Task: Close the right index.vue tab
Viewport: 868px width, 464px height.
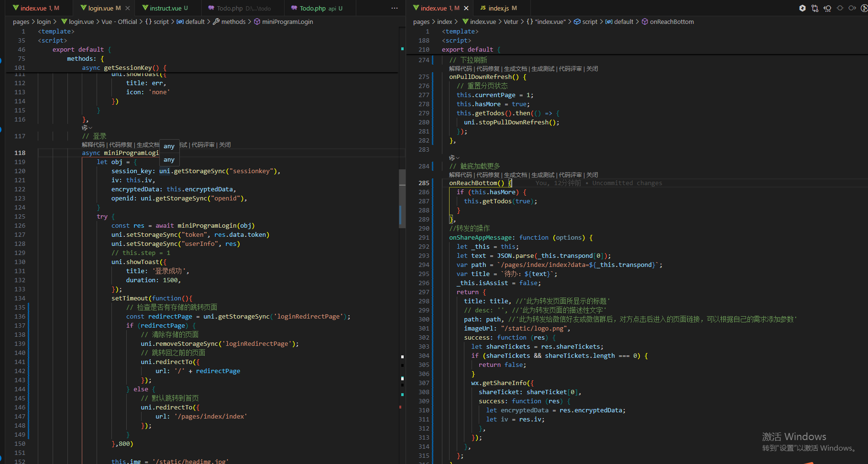Action: [x=466, y=8]
